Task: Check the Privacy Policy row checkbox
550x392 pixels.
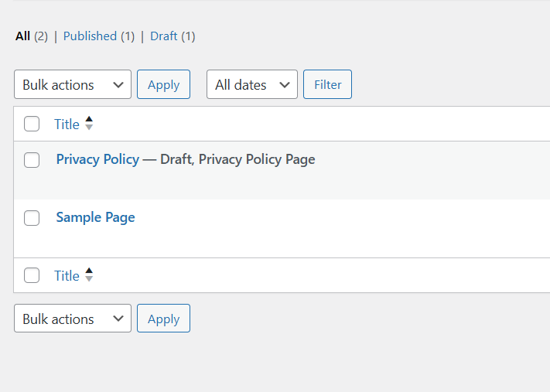Action: [32, 160]
